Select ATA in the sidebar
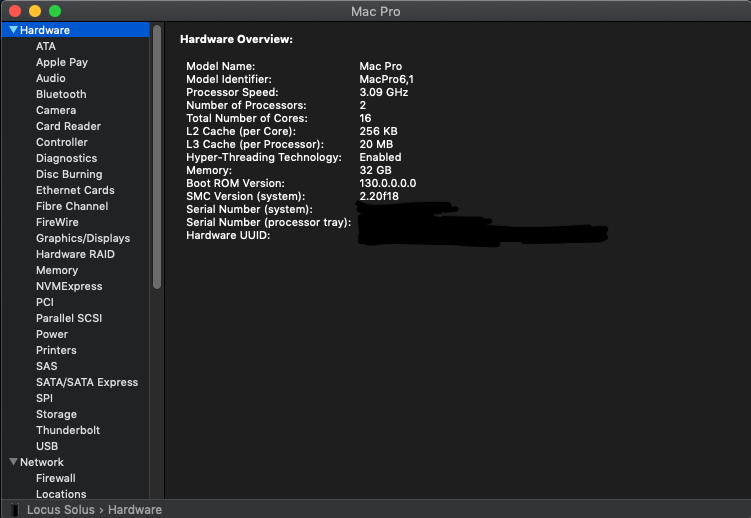Viewport: 751px width, 518px height. (x=46, y=46)
